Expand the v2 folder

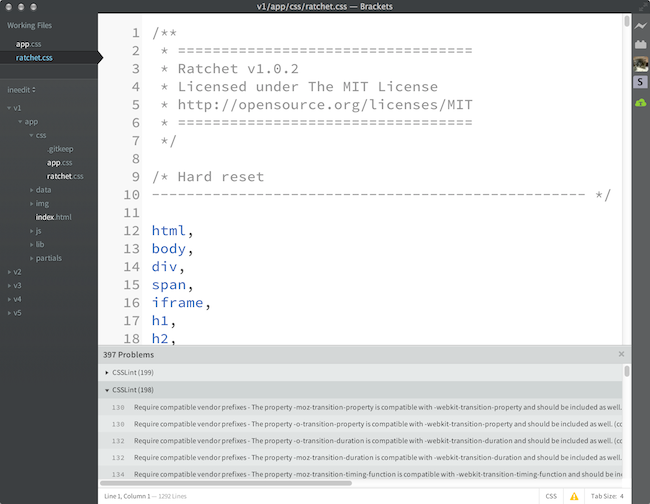(9, 272)
